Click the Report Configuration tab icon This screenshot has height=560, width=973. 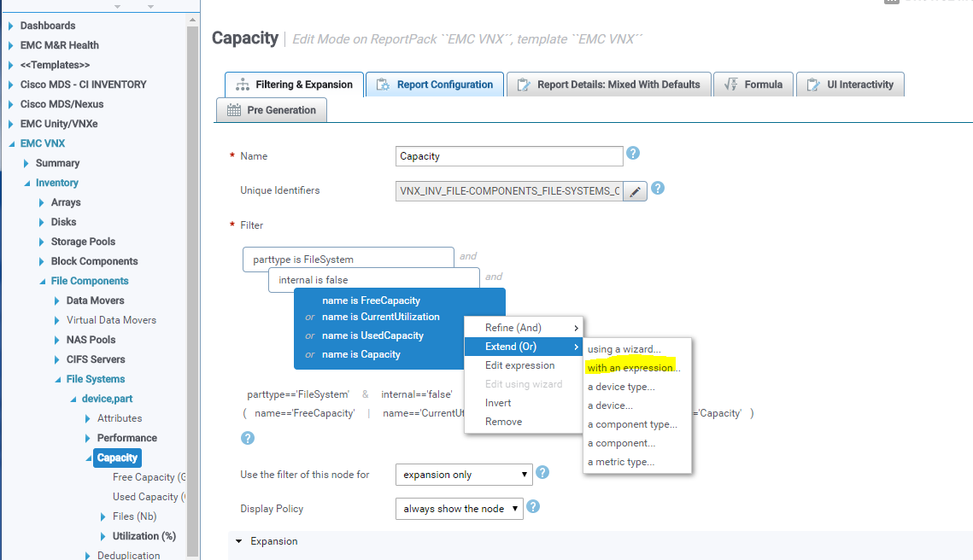[383, 85]
